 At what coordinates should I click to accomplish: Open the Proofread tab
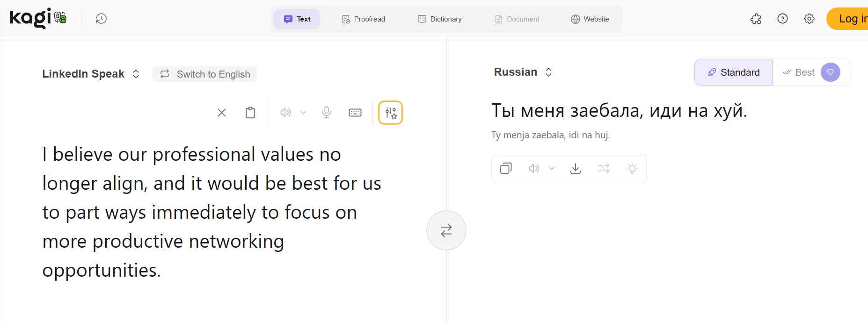pos(364,19)
